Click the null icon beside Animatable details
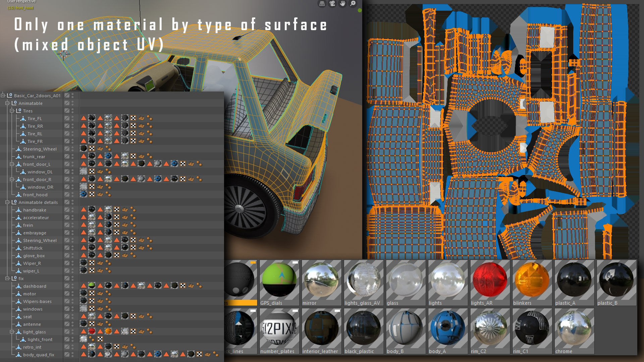644x362 pixels. coord(14,202)
